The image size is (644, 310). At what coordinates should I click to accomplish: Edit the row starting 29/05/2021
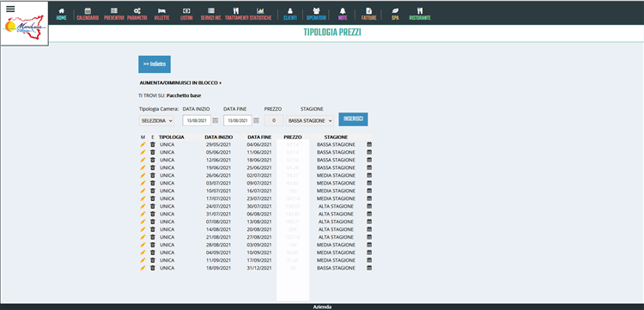click(x=143, y=144)
